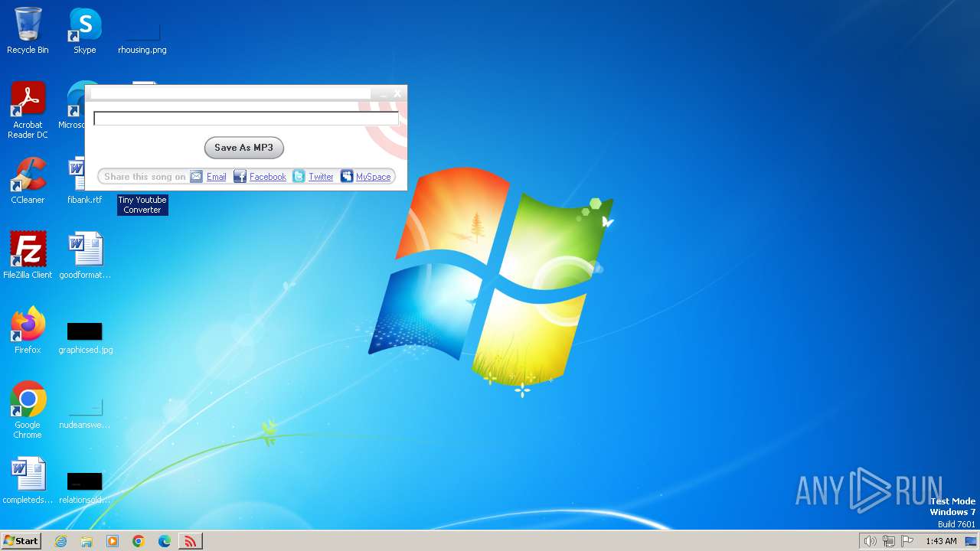Select the rhousing.png desktop file

click(142, 38)
